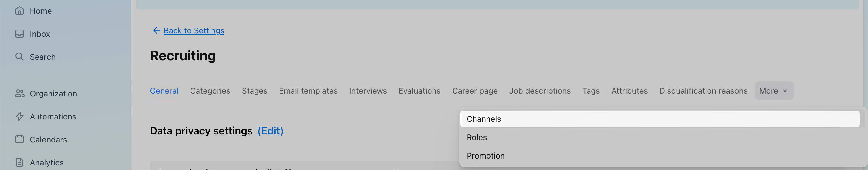The image size is (868, 170).
Task: Click the back arrow icon
Action: pyautogui.click(x=156, y=30)
